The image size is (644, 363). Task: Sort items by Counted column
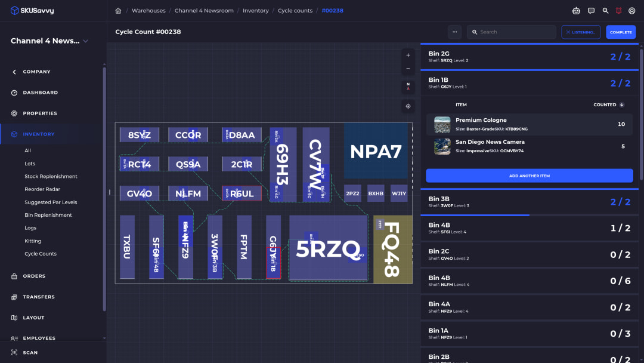609,105
